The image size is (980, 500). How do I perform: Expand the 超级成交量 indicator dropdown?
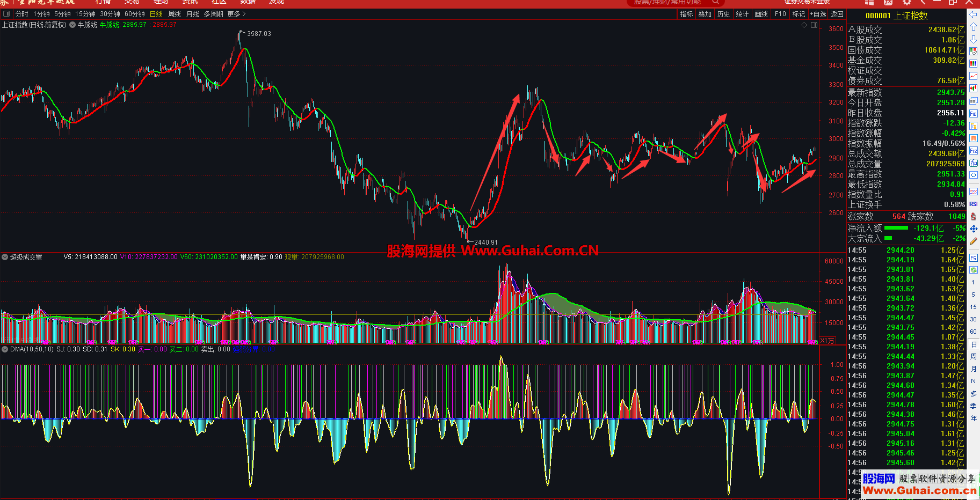(x=5, y=257)
